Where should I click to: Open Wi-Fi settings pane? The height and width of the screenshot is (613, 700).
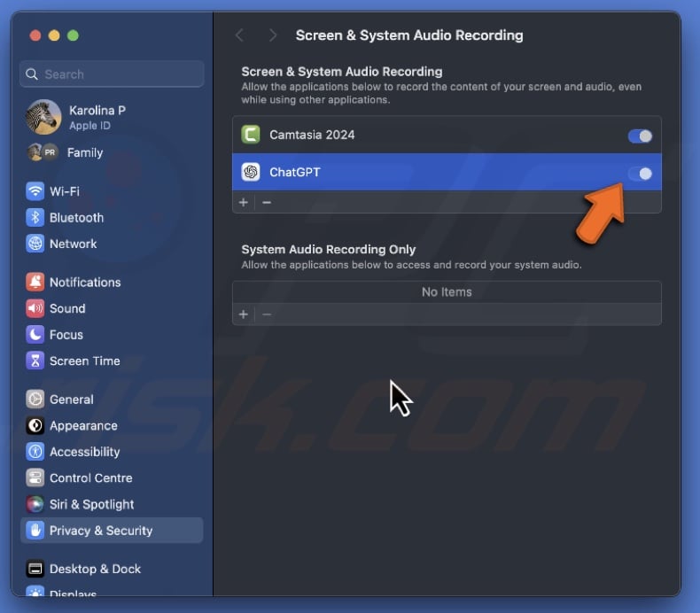tap(65, 191)
